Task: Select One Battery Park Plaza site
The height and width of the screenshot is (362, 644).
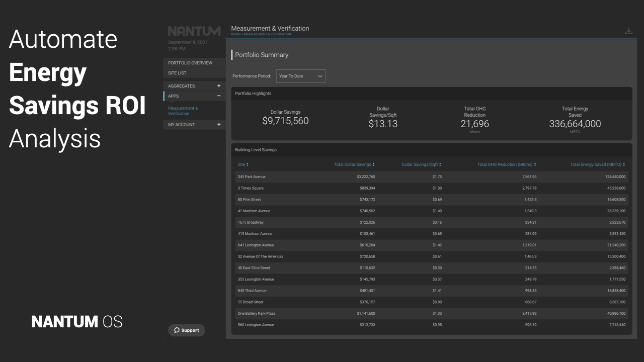Action: 257,313
